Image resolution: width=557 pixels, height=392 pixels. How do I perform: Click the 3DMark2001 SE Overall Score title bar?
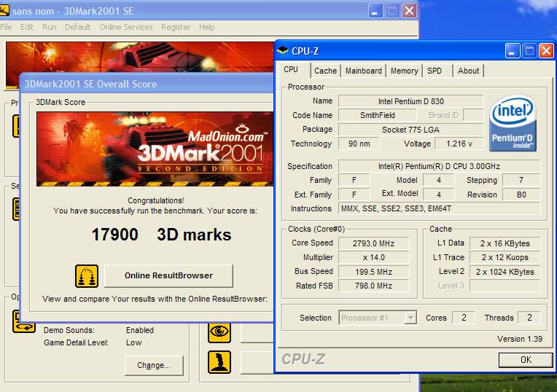pyautogui.click(x=147, y=84)
